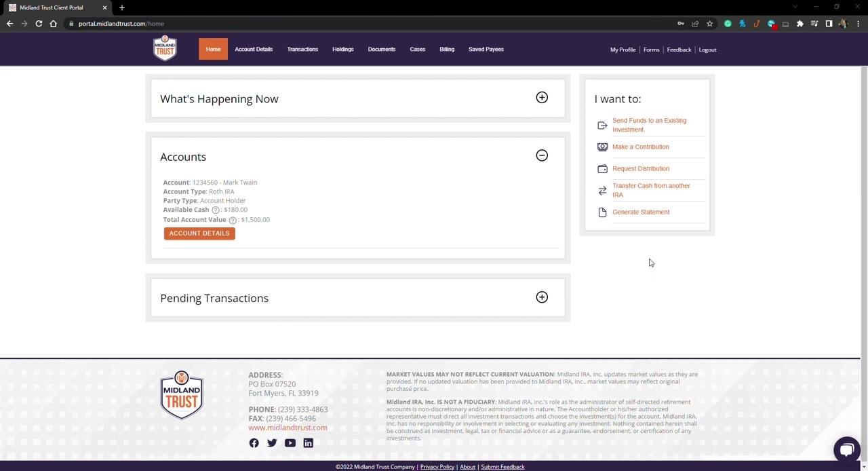Click the Facebook icon in footer
The width and height of the screenshot is (868, 471).
pyautogui.click(x=254, y=443)
